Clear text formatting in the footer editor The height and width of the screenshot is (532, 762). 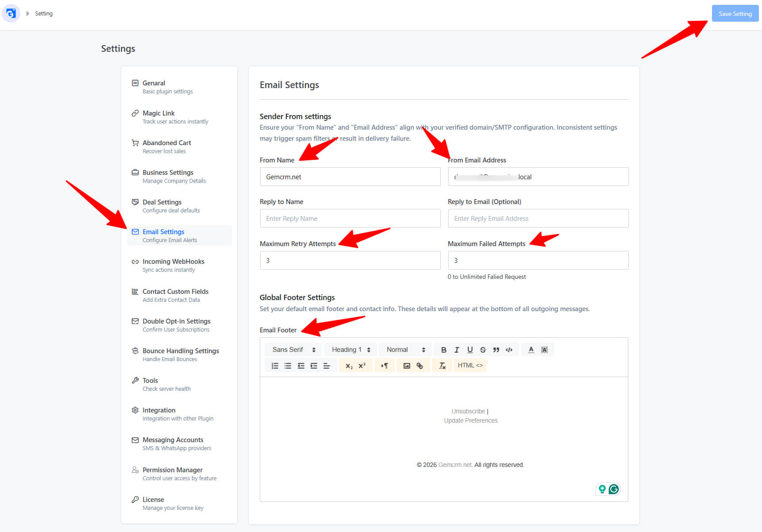pyautogui.click(x=442, y=366)
